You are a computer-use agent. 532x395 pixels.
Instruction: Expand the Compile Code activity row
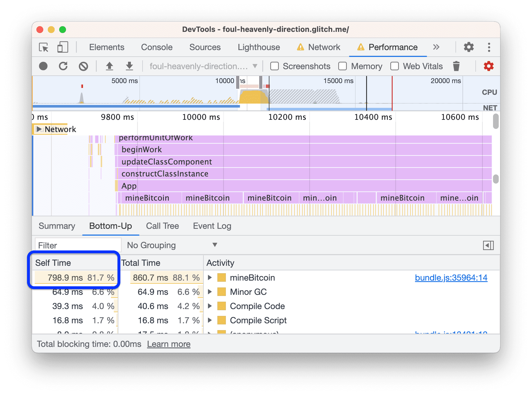(x=210, y=306)
